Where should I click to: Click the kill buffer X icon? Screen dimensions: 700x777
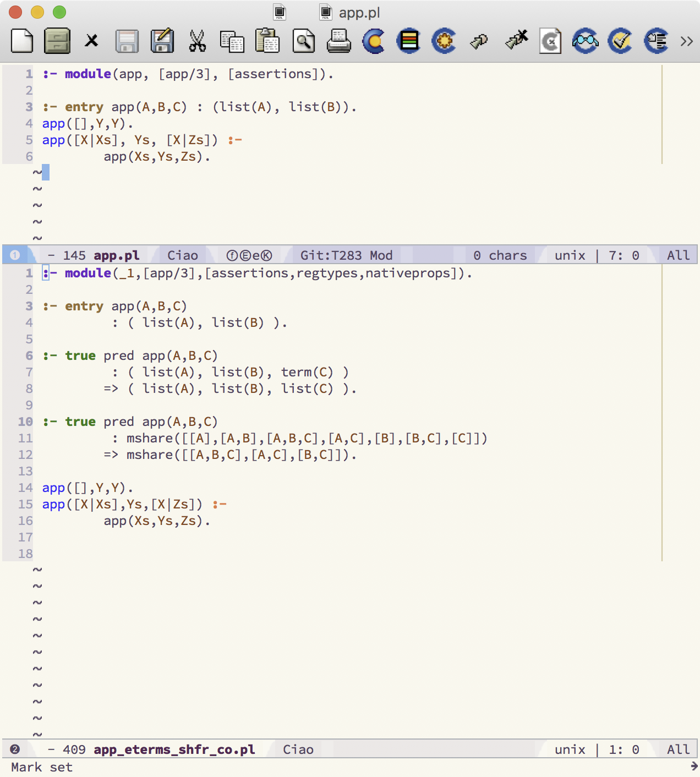tap(91, 41)
